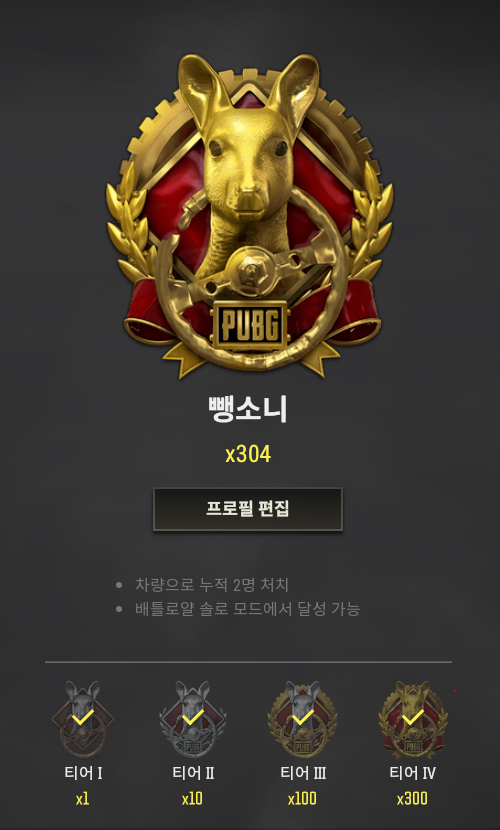Click the x304 count

click(248, 454)
